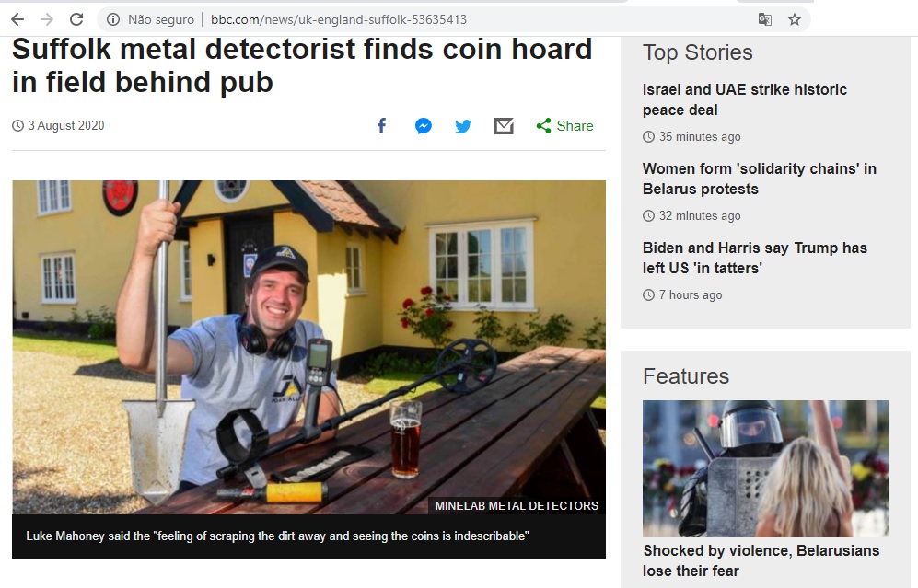Viewport: 918px width, 588px height.
Task: Open 'Biden and Harris say Trump' story
Action: coord(755,258)
